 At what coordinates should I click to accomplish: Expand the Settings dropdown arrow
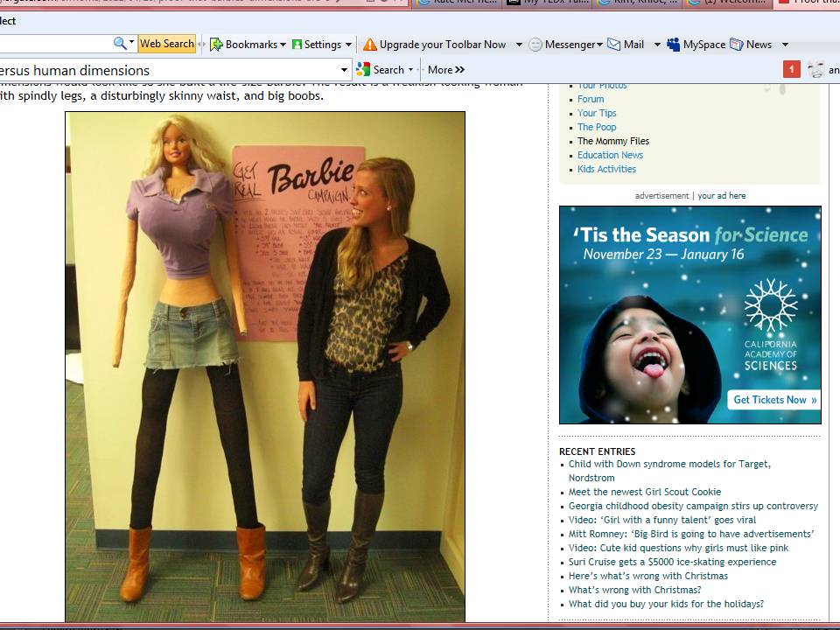[x=349, y=45]
